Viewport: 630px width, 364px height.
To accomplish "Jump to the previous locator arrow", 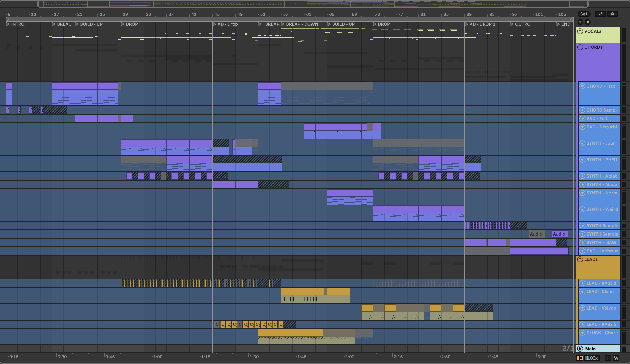I will (x=581, y=22).
